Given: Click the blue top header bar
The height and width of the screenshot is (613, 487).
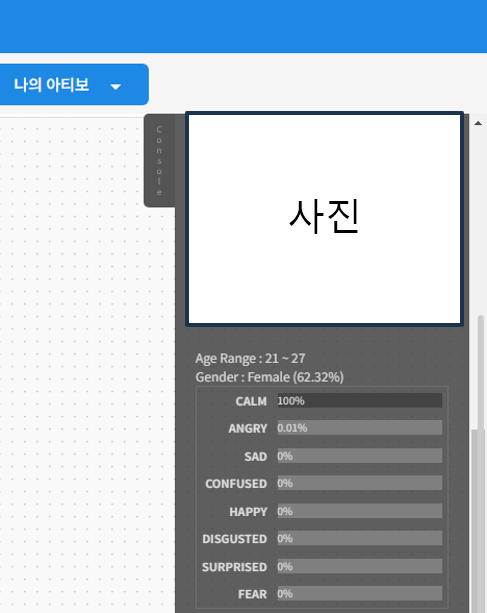Looking at the screenshot, I should pos(244,26).
